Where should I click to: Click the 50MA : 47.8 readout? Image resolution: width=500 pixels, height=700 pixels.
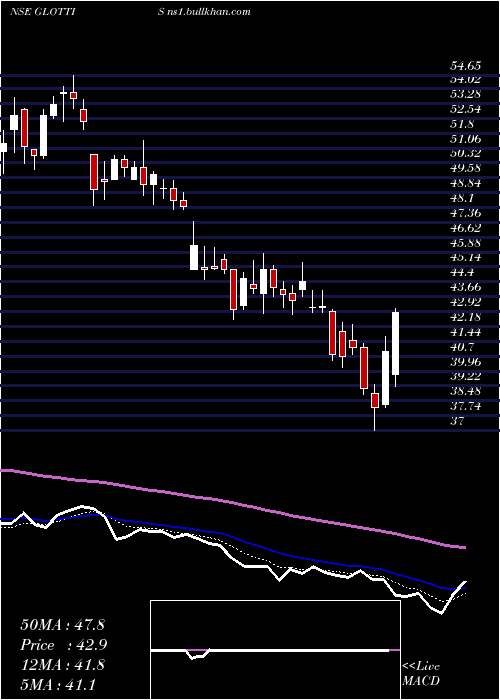(62, 625)
